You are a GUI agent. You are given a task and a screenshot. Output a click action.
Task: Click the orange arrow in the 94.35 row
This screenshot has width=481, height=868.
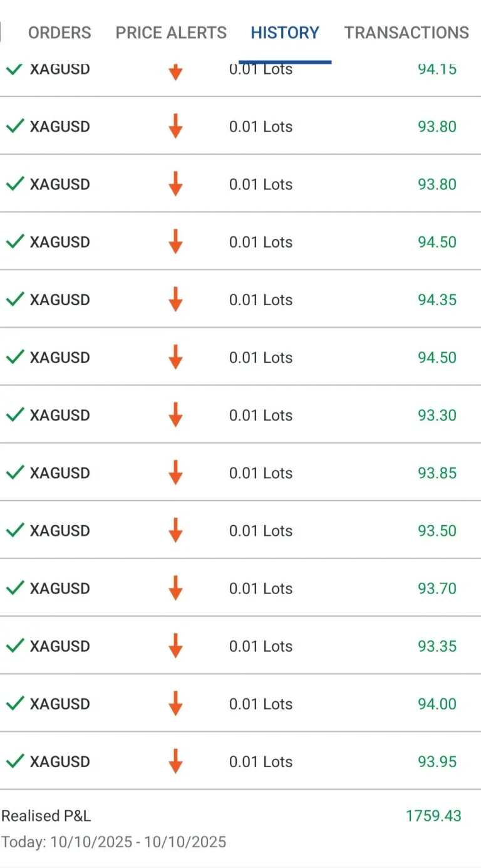(x=175, y=300)
